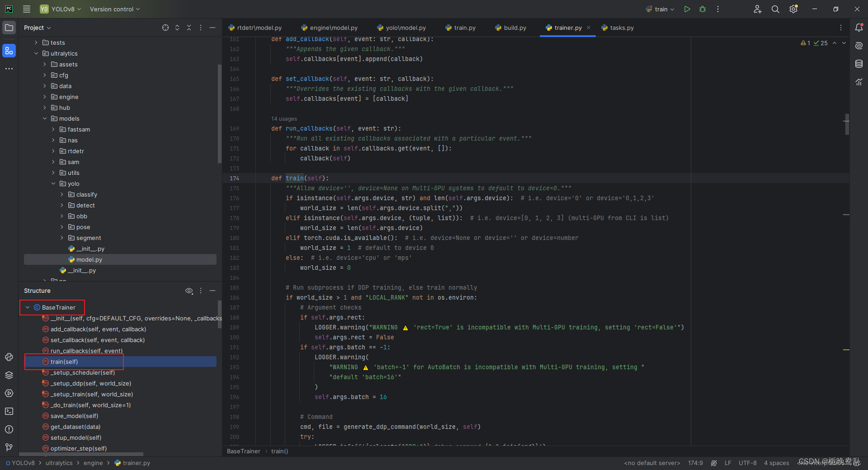The width and height of the screenshot is (868, 470).
Task: Open the main hamburger menu
Action: click(x=27, y=9)
